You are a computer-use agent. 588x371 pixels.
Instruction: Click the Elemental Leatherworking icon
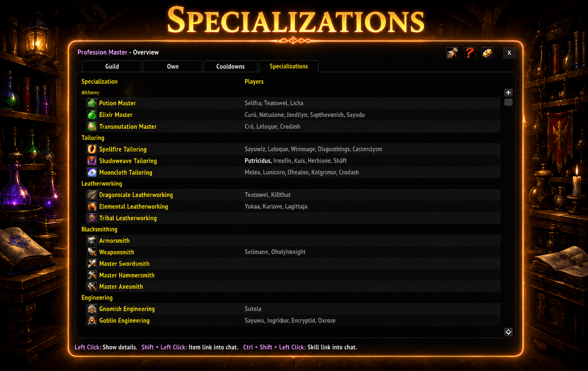[x=92, y=206]
